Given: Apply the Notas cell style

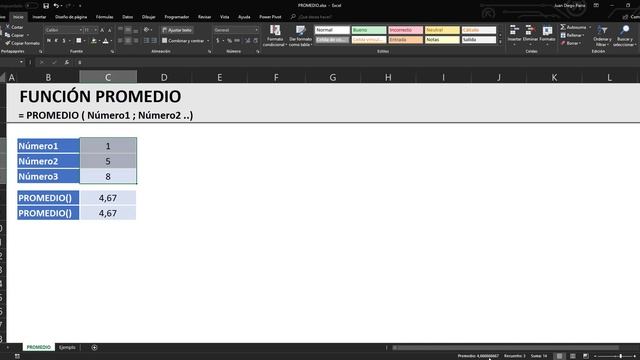Looking at the screenshot, I should point(442,40).
